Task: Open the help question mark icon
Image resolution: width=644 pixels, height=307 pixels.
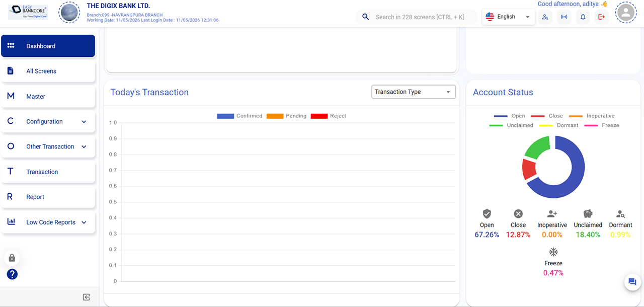Action: pos(12,274)
